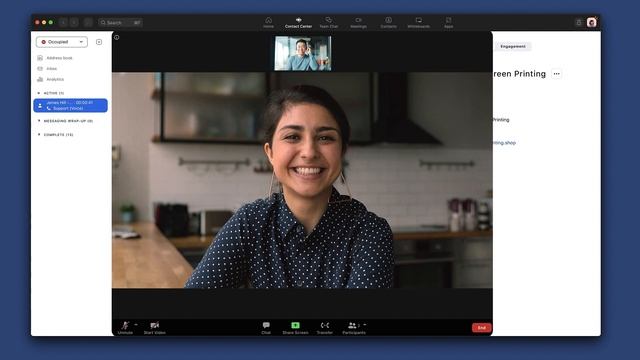Viewport: 640px width, 360px height.
Task: Open the more options ellipsis beside Printing
Action: [x=556, y=74]
